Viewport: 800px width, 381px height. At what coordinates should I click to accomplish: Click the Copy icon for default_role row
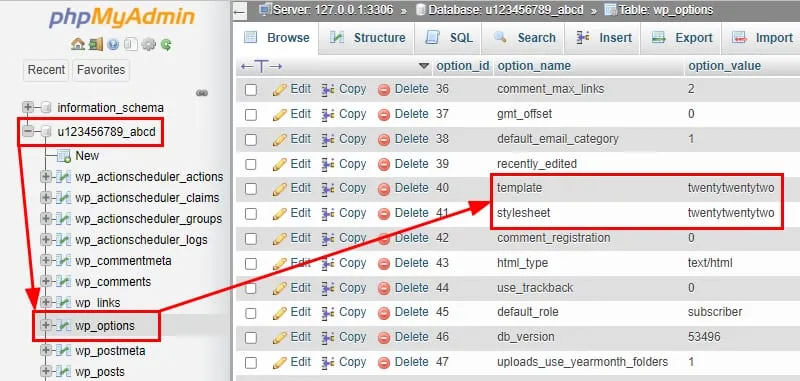click(x=328, y=313)
